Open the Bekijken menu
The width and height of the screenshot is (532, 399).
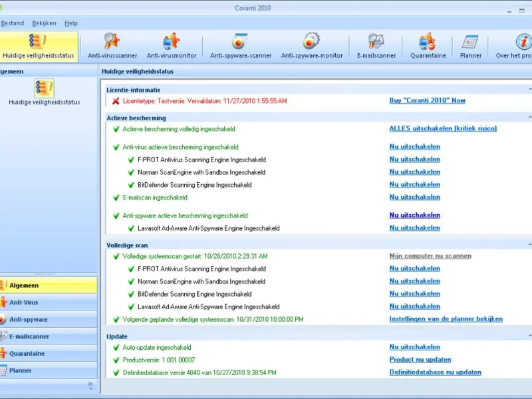click(44, 23)
